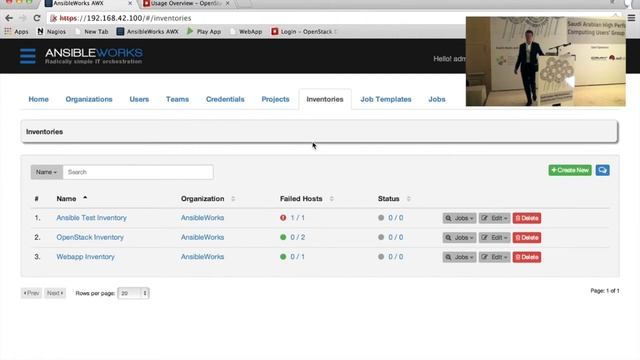The width and height of the screenshot is (640, 360).
Task: Delete the Webapp Inventory
Action: [x=527, y=257]
